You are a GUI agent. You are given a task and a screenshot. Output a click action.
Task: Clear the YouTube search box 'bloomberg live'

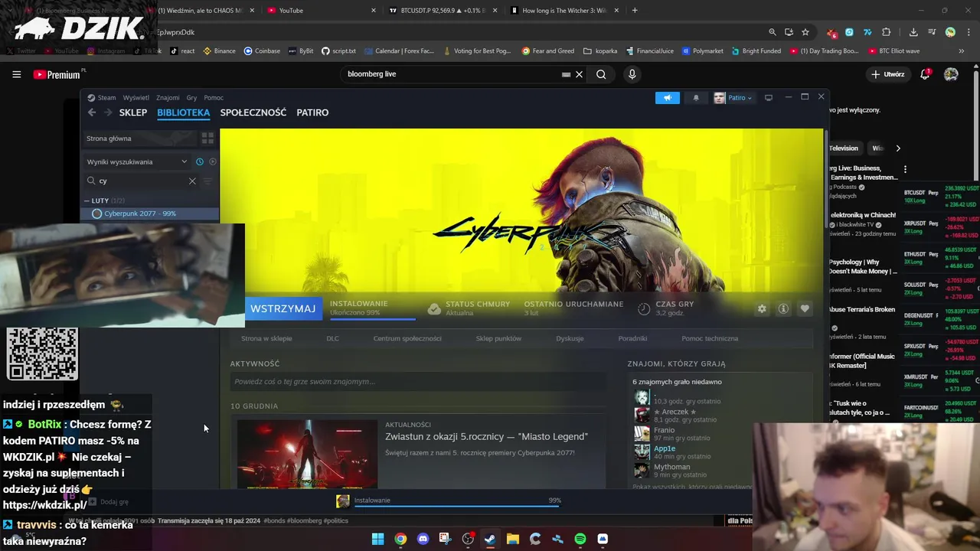(580, 74)
